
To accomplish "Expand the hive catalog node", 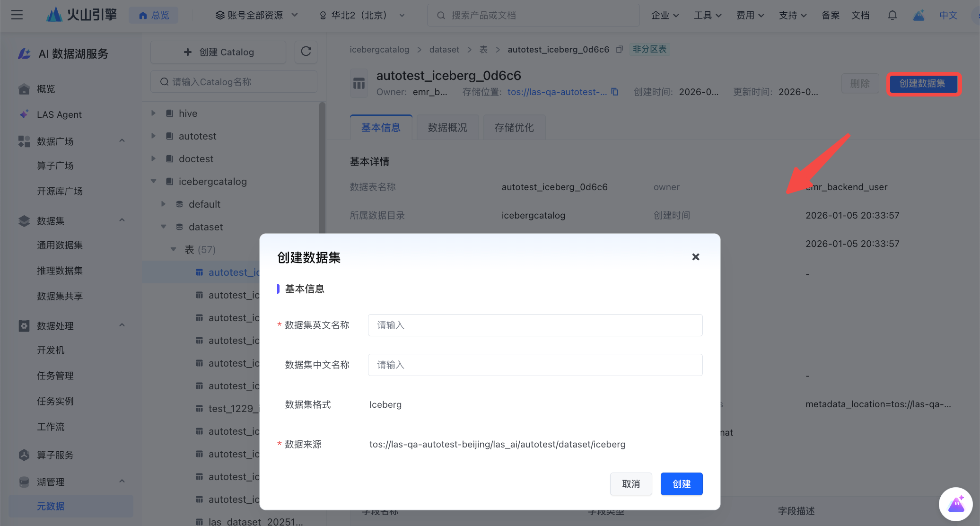I will pyautogui.click(x=153, y=113).
